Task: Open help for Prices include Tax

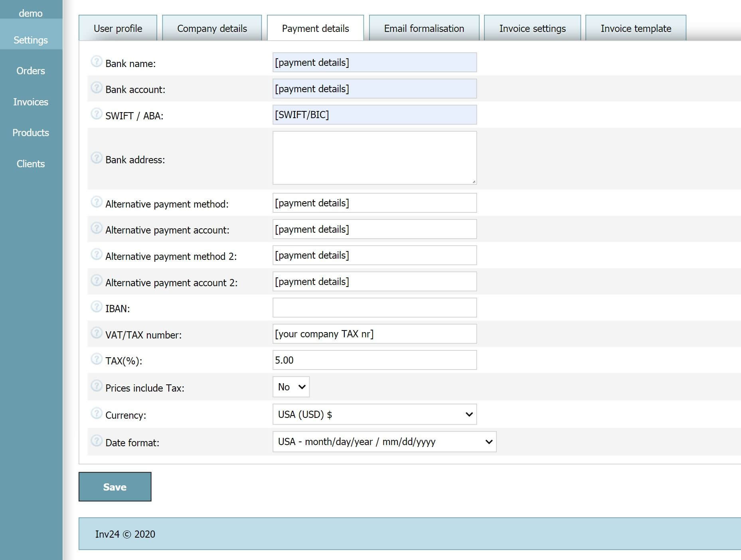Action: click(97, 386)
